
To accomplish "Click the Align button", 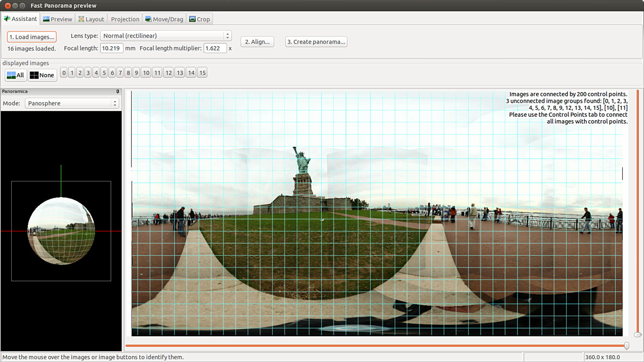I will [x=257, y=42].
